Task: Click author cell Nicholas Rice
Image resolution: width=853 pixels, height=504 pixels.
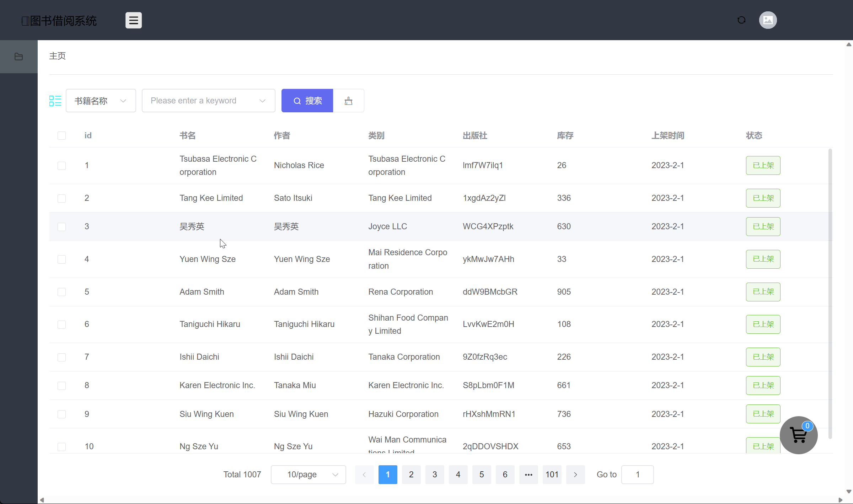Action: [x=299, y=165]
